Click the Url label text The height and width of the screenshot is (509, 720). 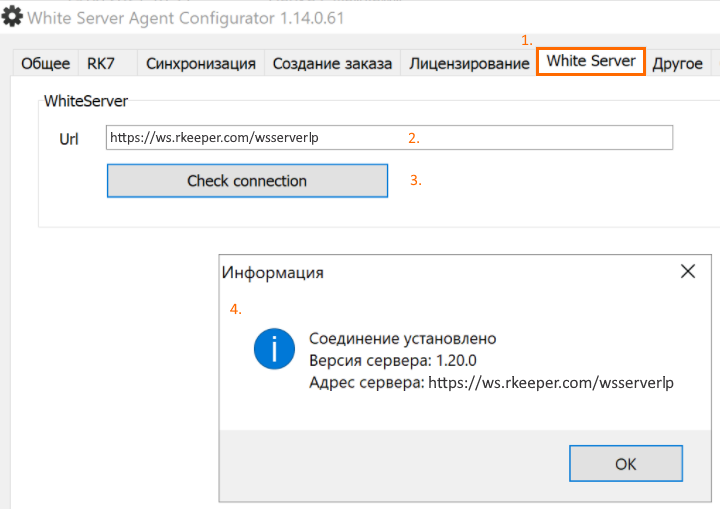(69, 139)
